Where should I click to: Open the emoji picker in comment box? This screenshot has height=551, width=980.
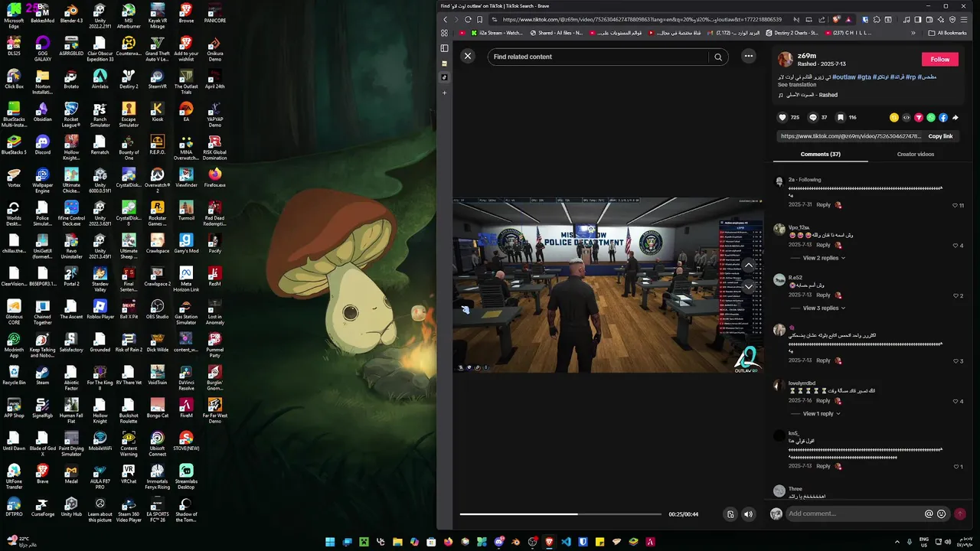[941, 514]
